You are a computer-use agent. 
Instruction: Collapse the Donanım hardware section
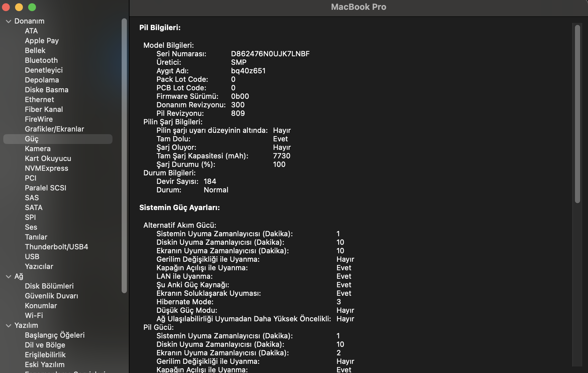tap(8, 21)
